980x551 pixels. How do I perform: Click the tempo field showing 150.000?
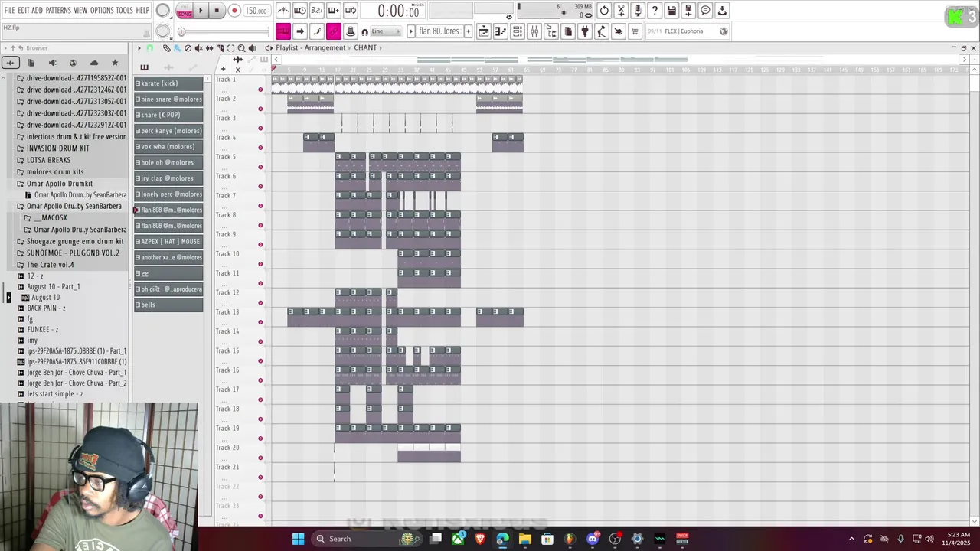pos(256,11)
